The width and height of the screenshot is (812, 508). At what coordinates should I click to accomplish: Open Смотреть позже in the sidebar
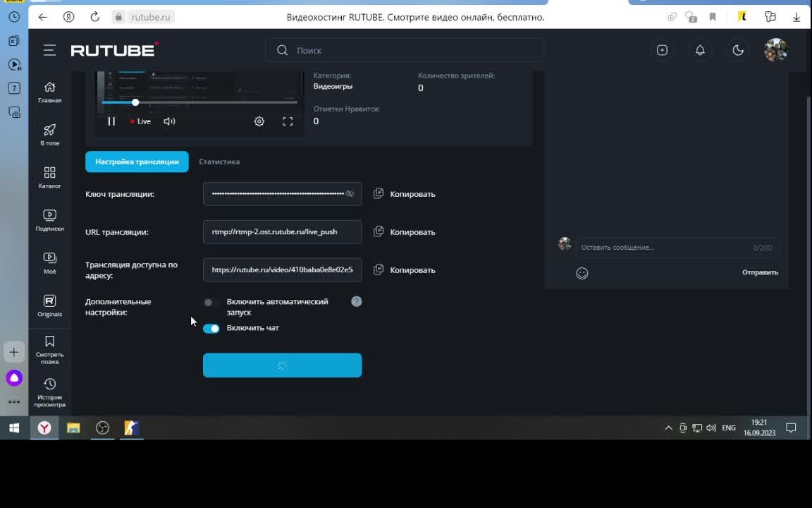point(50,349)
